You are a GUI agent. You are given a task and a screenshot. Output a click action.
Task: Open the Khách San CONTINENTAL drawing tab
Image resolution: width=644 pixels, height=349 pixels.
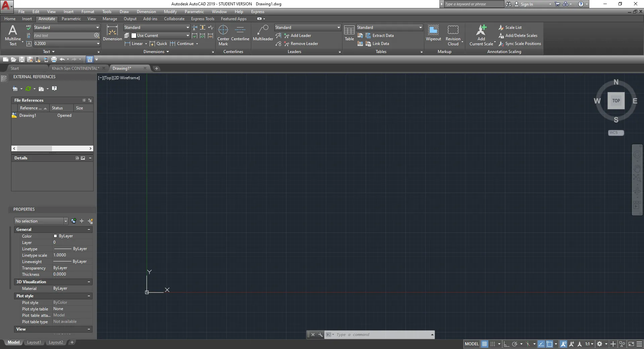75,68
